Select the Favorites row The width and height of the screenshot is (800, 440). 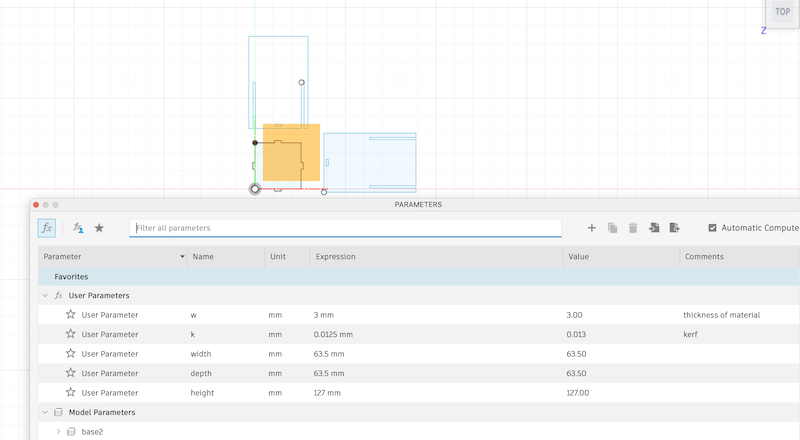point(418,276)
